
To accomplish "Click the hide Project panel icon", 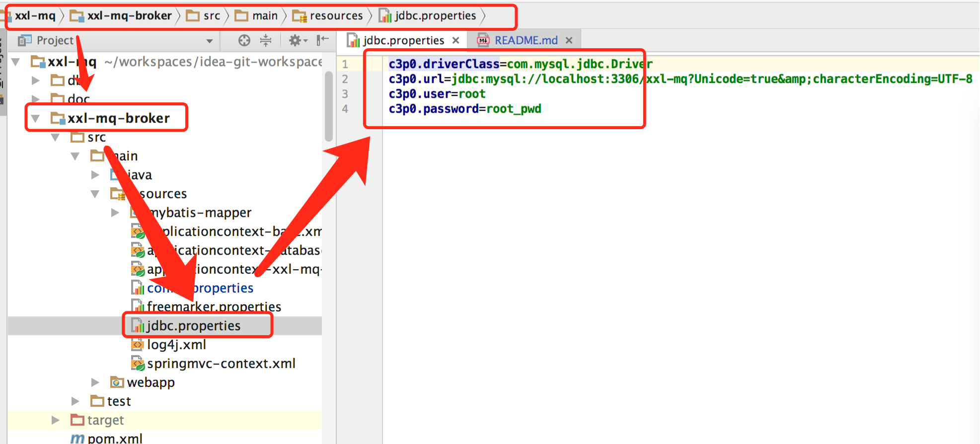I will coord(323,40).
